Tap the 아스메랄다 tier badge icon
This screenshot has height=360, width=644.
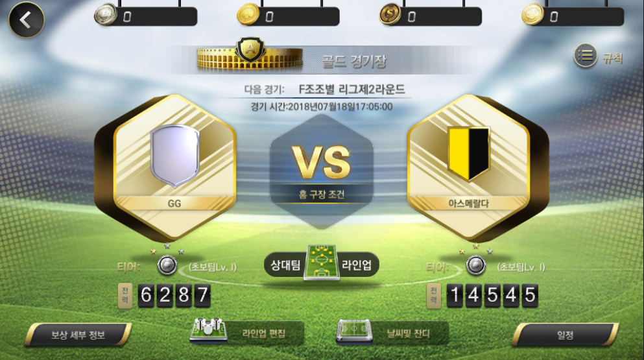476,265
